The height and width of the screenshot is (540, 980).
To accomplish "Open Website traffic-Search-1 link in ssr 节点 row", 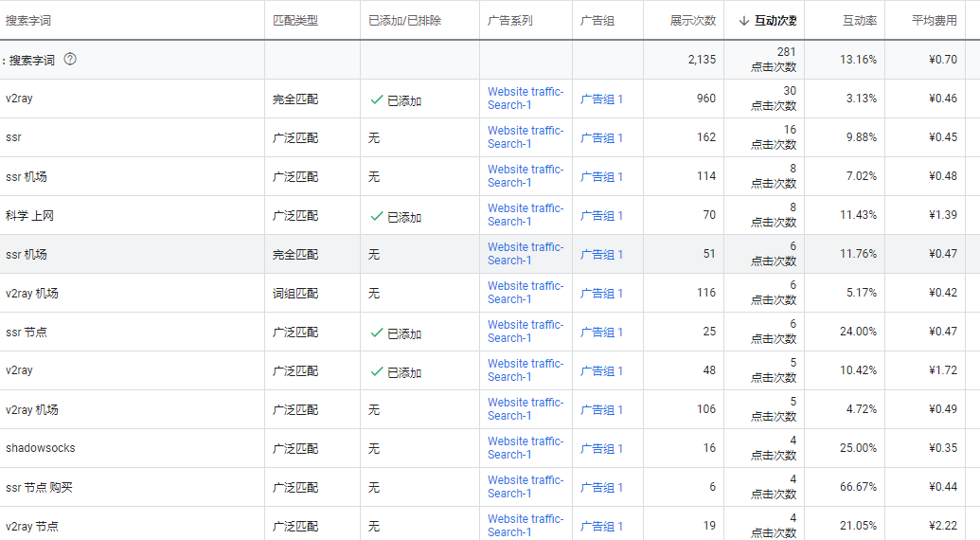I will point(526,332).
